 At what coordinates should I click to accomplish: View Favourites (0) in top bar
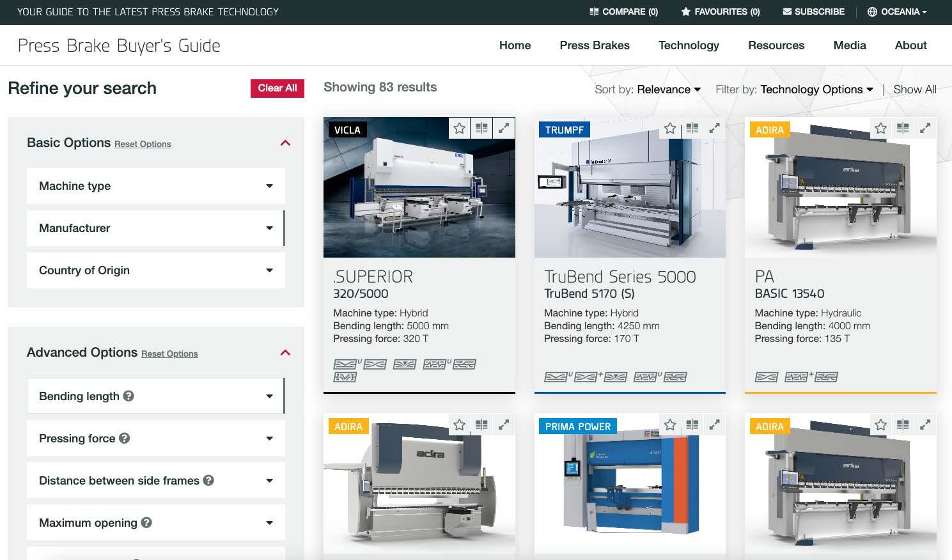pos(721,12)
